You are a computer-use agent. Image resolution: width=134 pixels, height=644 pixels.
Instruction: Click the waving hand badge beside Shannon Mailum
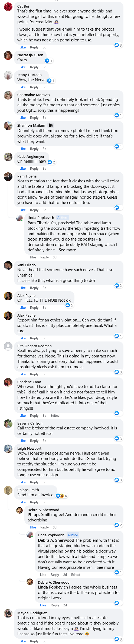(x=51, y=125)
